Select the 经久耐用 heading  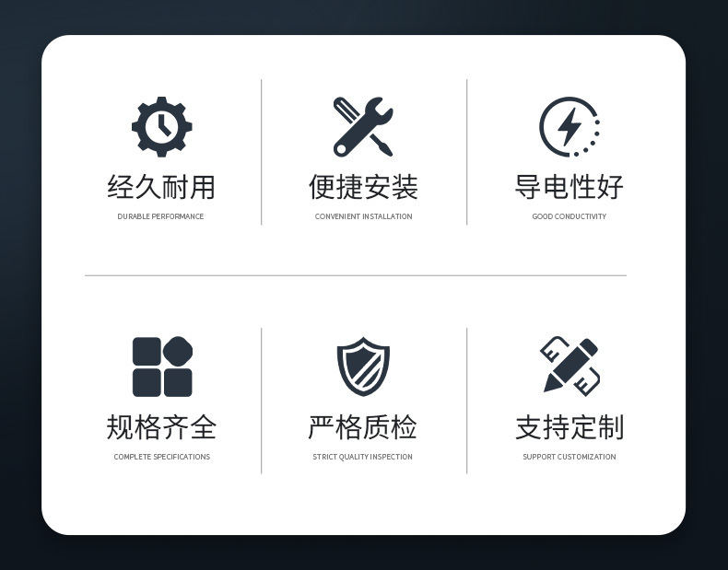tap(161, 187)
